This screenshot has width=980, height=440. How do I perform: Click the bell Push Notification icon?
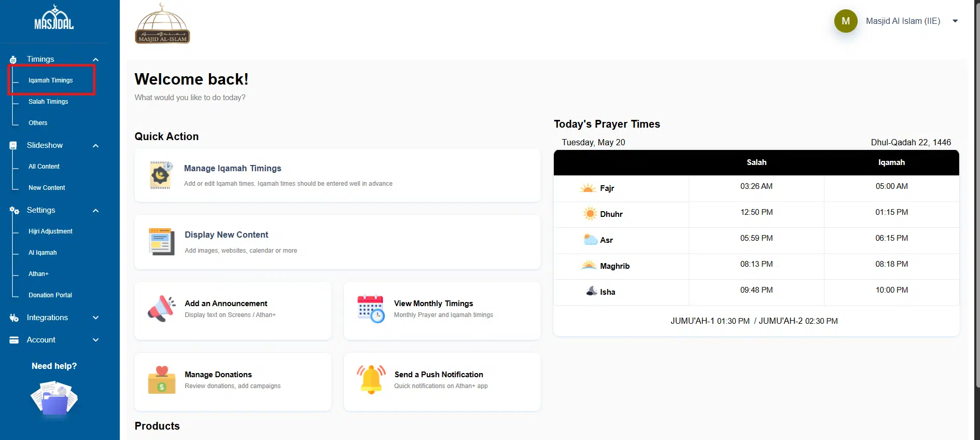coord(371,380)
